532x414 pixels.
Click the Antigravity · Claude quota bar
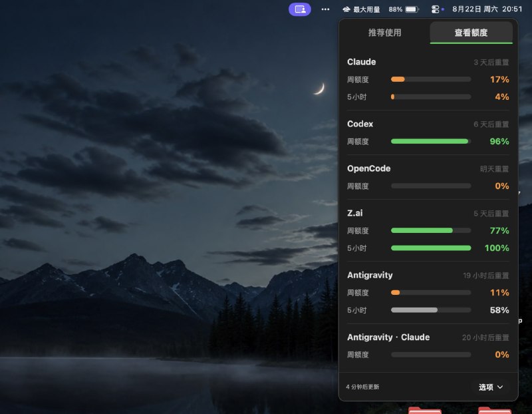431,355
